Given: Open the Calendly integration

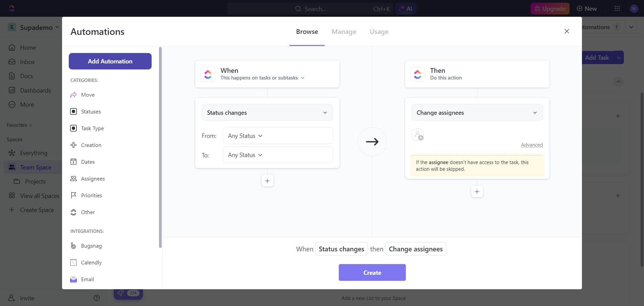Looking at the screenshot, I should tap(91, 262).
